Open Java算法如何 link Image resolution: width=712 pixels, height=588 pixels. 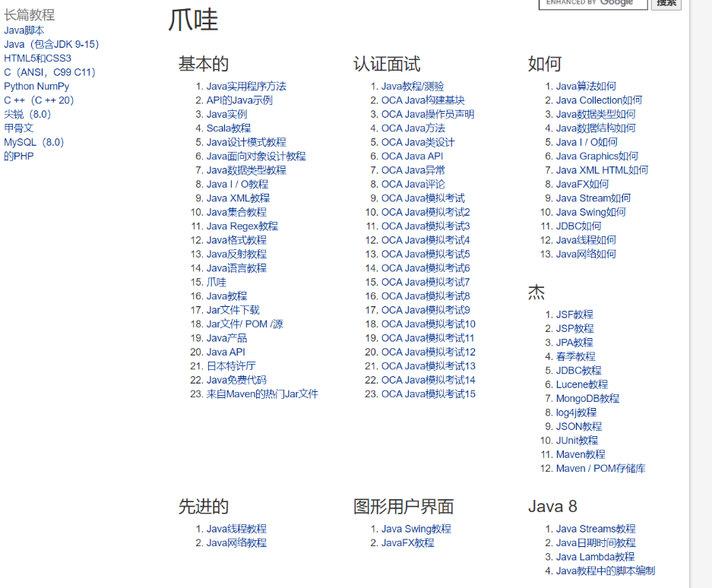pos(586,87)
